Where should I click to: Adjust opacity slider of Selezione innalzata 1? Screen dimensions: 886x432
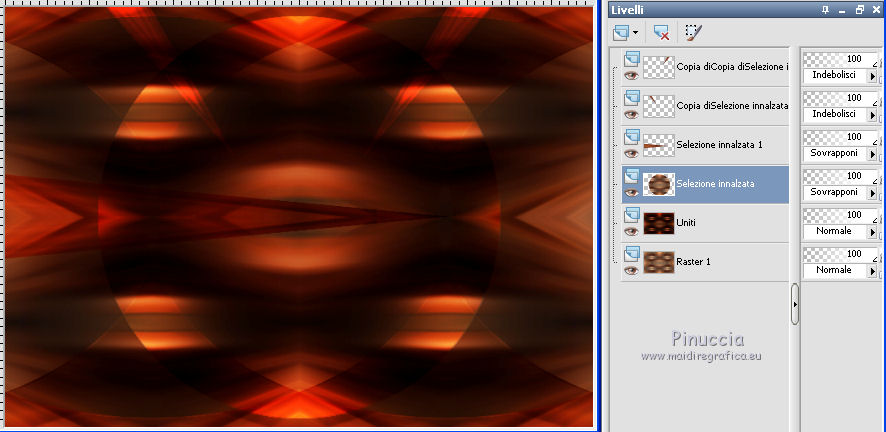(x=840, y=137)
